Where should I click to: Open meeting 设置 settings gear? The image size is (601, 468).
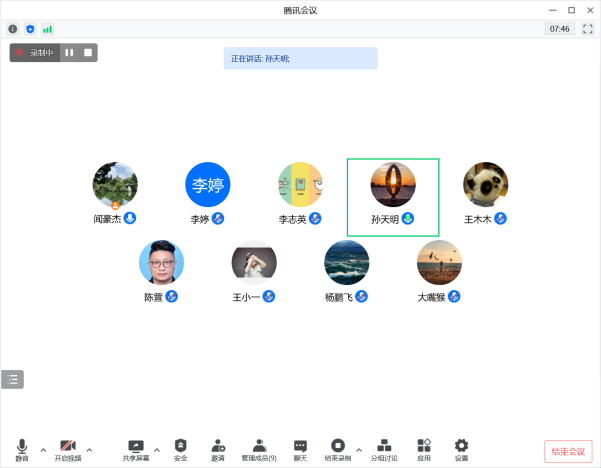coord(461,448)
